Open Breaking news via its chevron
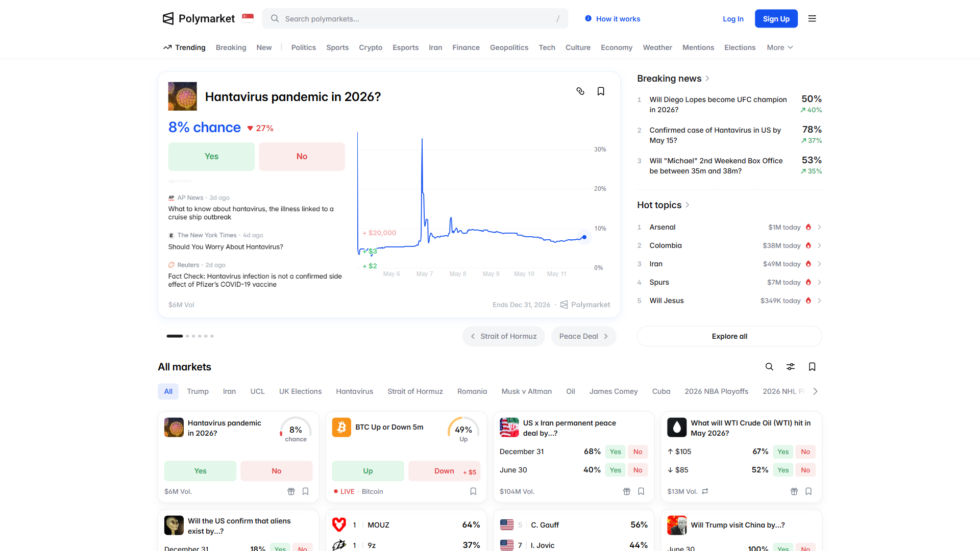Screen dimensions: 980x551 (707, 79)
